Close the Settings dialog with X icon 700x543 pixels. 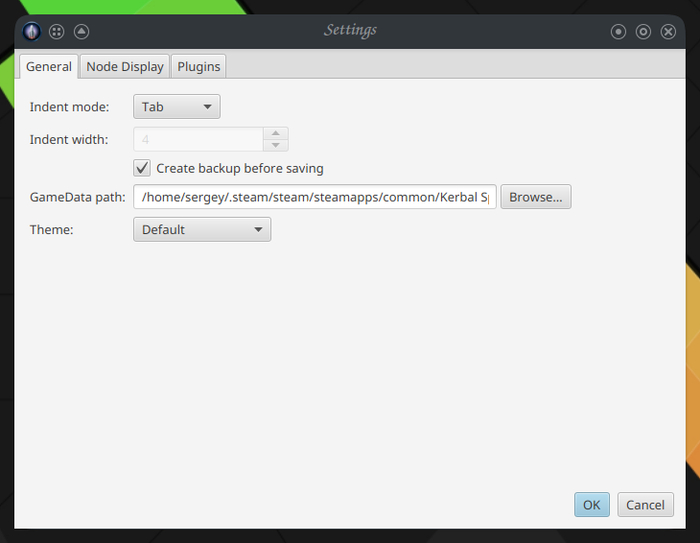tap(668, 32)
